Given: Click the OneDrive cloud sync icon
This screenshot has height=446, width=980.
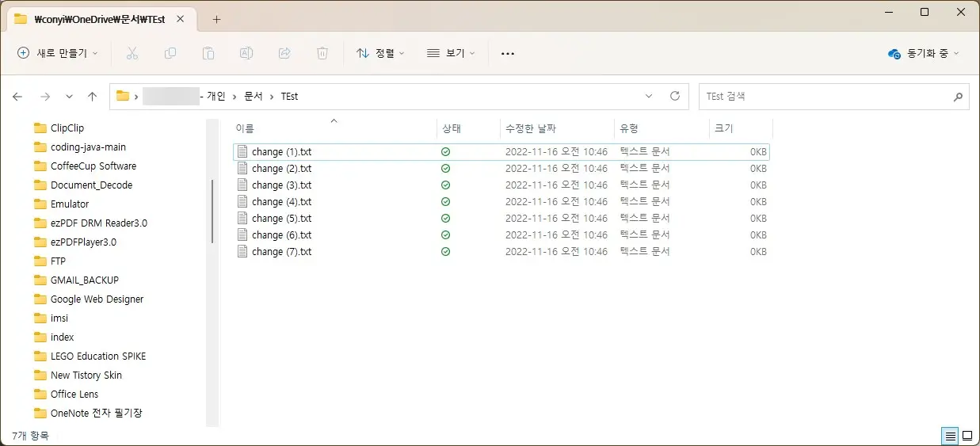Looking at the screenshot, I should (x=894, y=53).
